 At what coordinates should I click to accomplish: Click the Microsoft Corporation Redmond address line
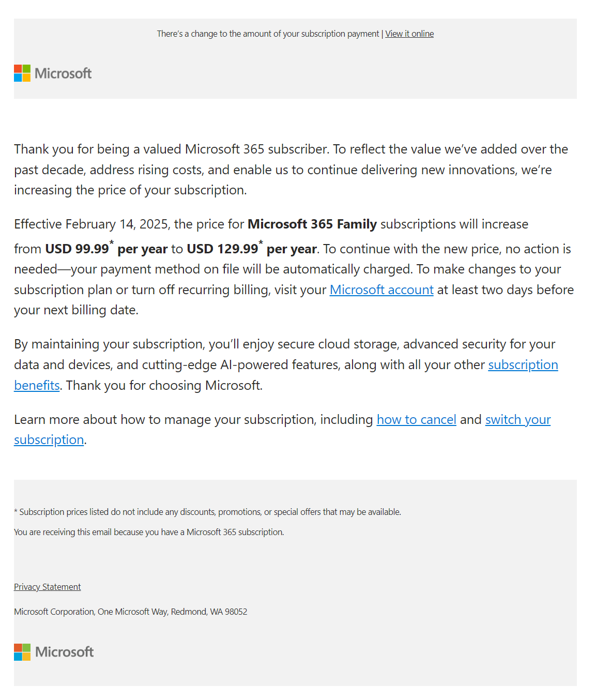[x=131, y=612]
